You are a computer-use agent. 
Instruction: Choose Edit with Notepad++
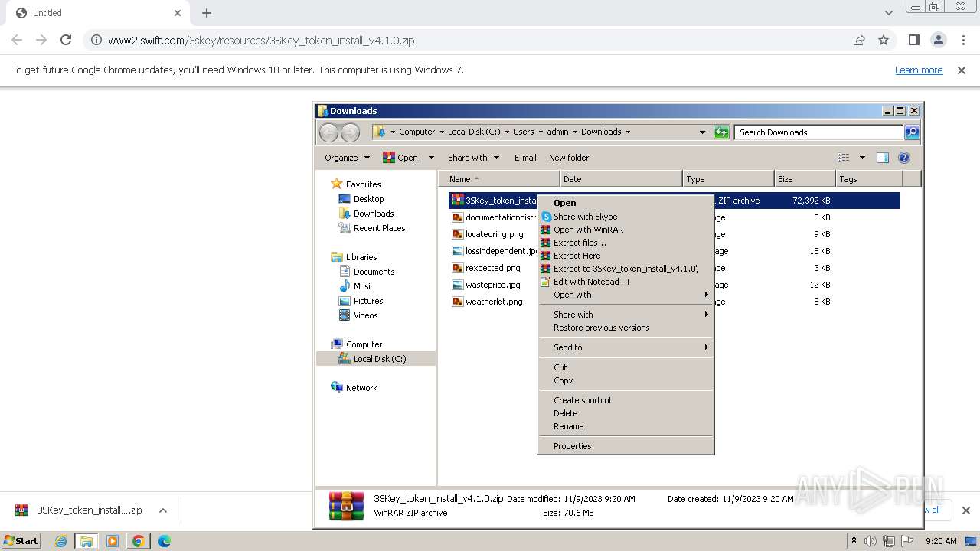(x=626, y=282)
